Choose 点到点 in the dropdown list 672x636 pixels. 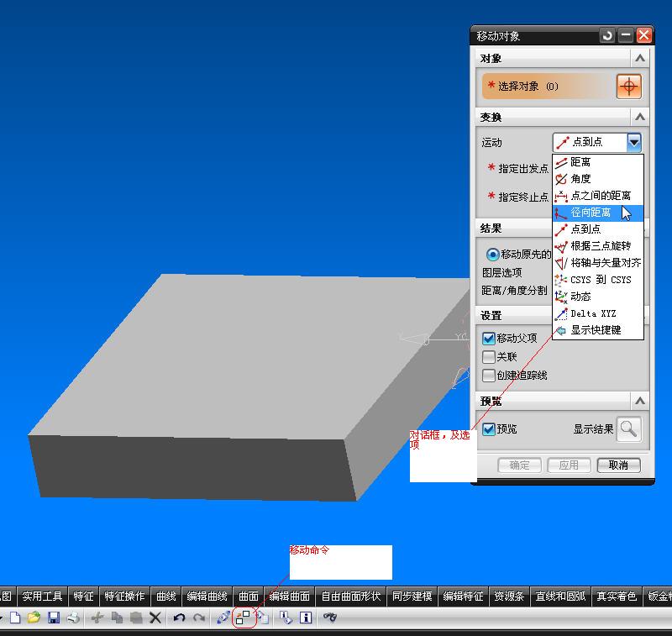pyautogui.click(x=598, y=229)
